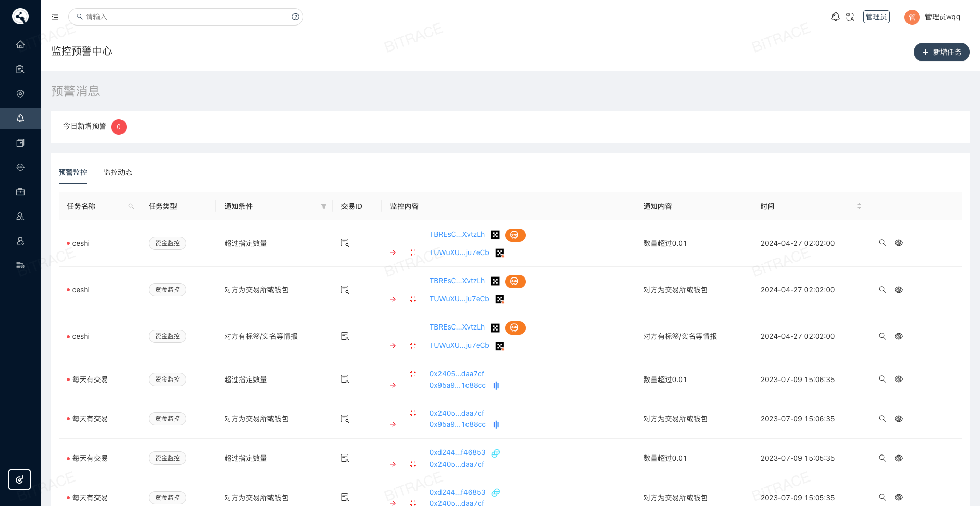Viewport: 980px width, 506px height.
Task: Switch to the 预警监控 tab
Action: tap(73, 172)
